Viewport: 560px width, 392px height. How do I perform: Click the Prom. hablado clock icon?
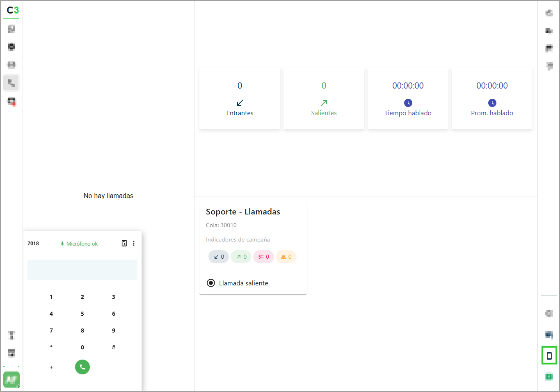click(492, 103)
